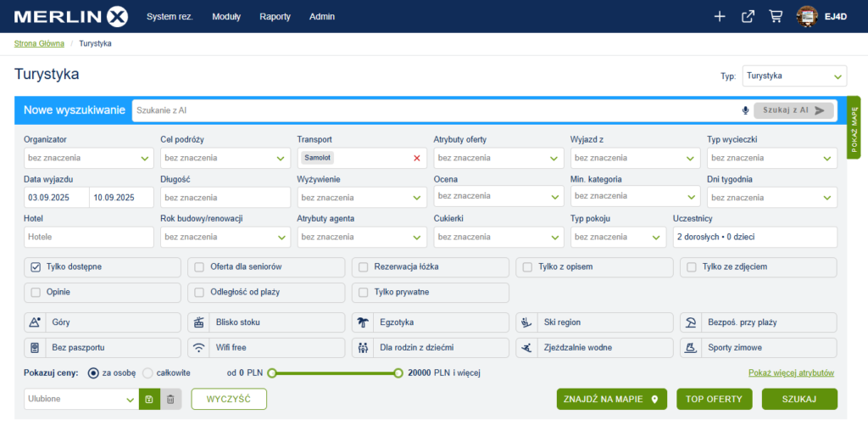Open the external link icon in header
The width and height of the screenshot is (868, 437).
(x=747, y=16)
